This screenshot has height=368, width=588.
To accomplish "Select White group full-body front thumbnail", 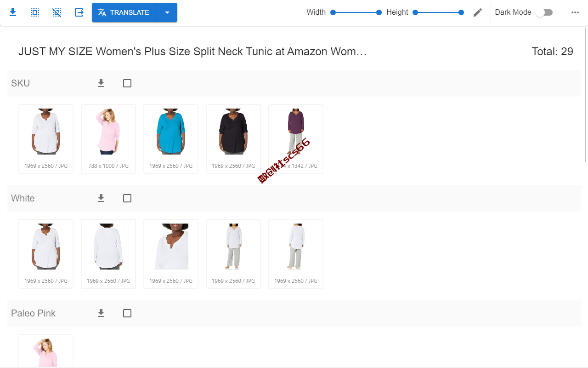I will 233,254.
